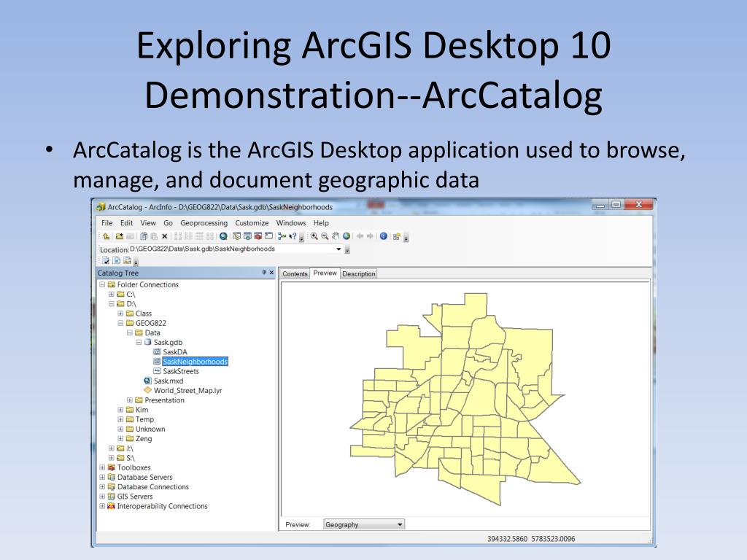The width and height of the screenshot is (747, 560).
Task: Select SaskDA feature class in tree
Action: [x=175, y=352]
